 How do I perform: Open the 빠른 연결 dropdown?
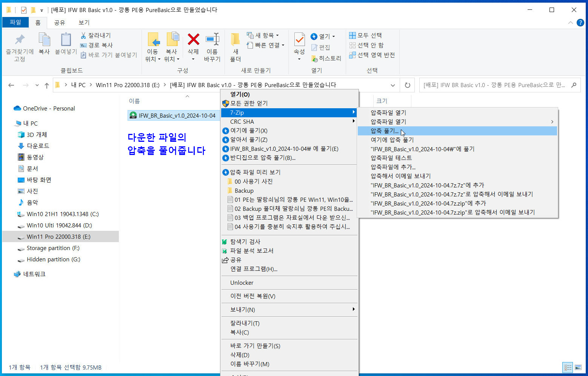click(265, 45)
